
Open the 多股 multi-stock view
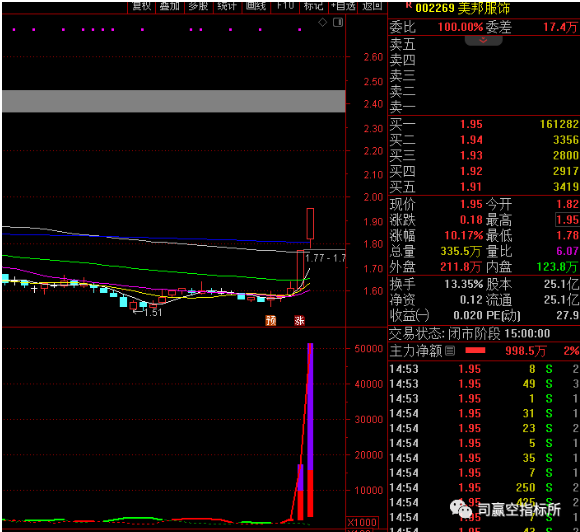[199, 6]
